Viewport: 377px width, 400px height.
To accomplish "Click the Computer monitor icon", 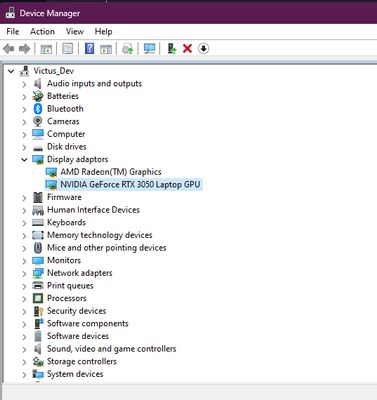I will (x=38, y=134).
